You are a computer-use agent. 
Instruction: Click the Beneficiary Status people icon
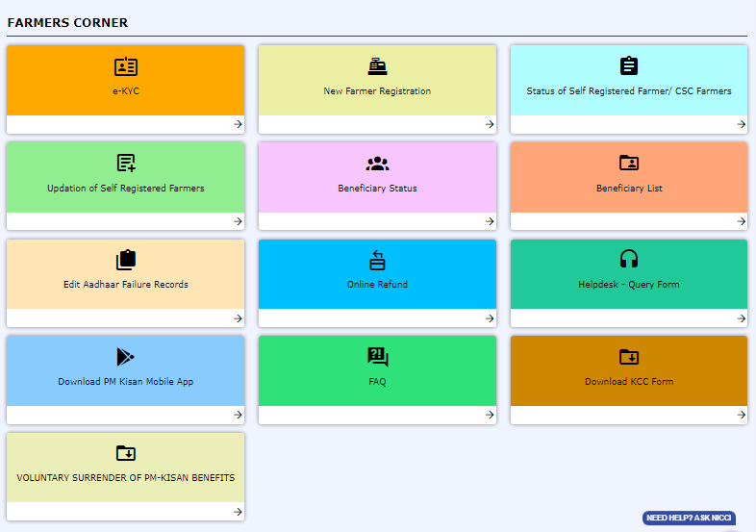[x=377, y=164]
